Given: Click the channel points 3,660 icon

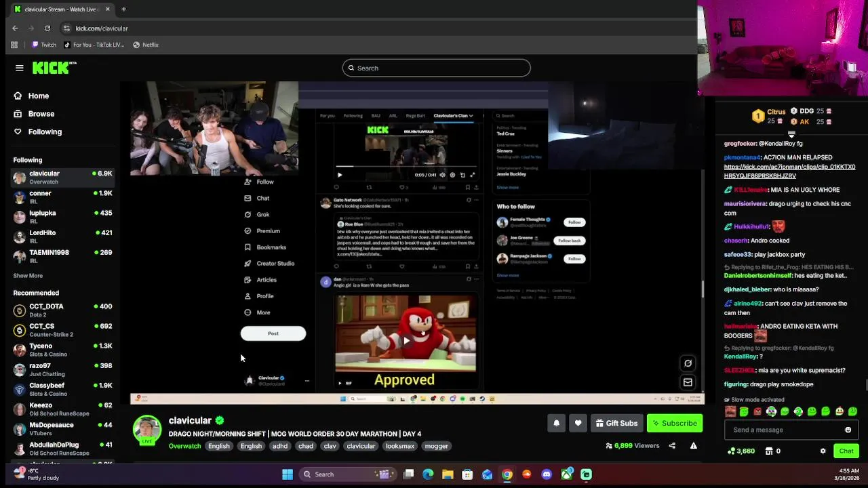Looking at the screenshot, I should pos(731,451).
